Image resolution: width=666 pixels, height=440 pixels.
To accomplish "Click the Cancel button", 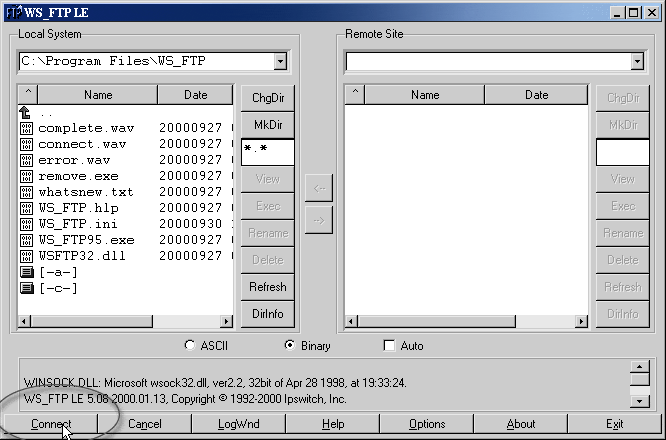I will tap(144, 424).
